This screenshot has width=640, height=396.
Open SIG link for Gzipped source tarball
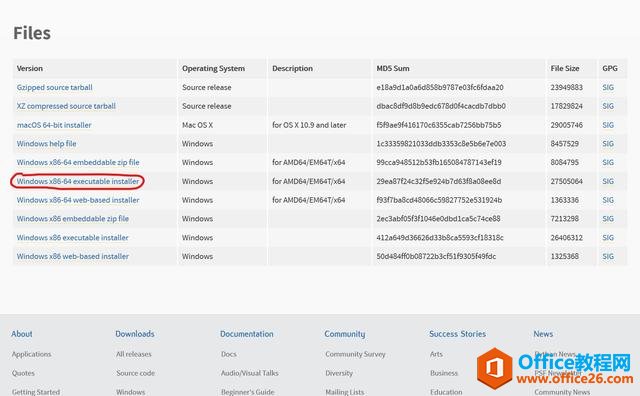608,87
